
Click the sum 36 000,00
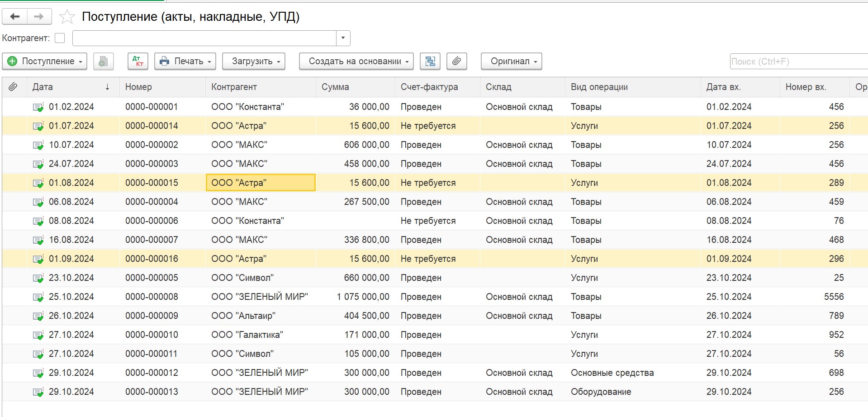369,107
